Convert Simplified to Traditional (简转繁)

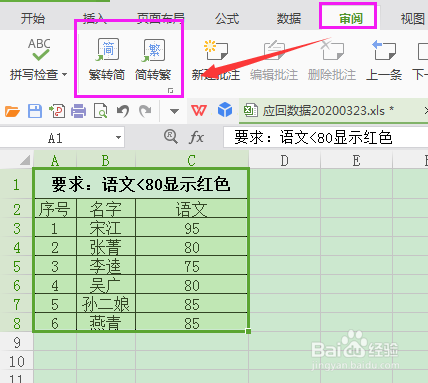(x=153, y=60)
